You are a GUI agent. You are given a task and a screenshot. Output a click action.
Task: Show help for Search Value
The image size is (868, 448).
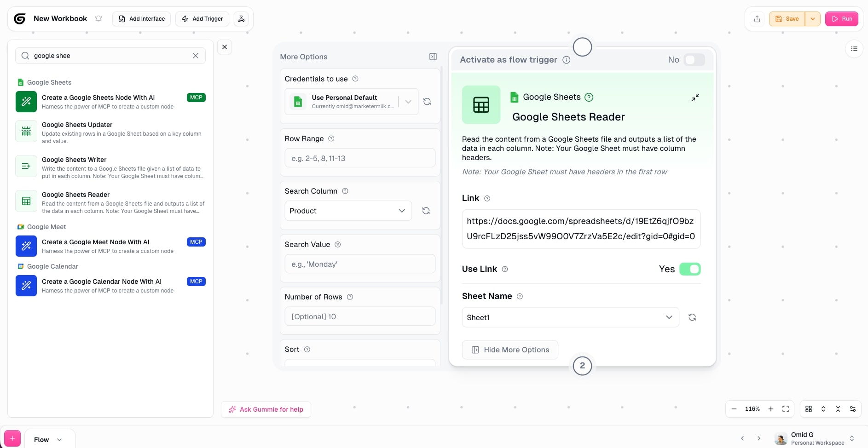coord(338,244)
